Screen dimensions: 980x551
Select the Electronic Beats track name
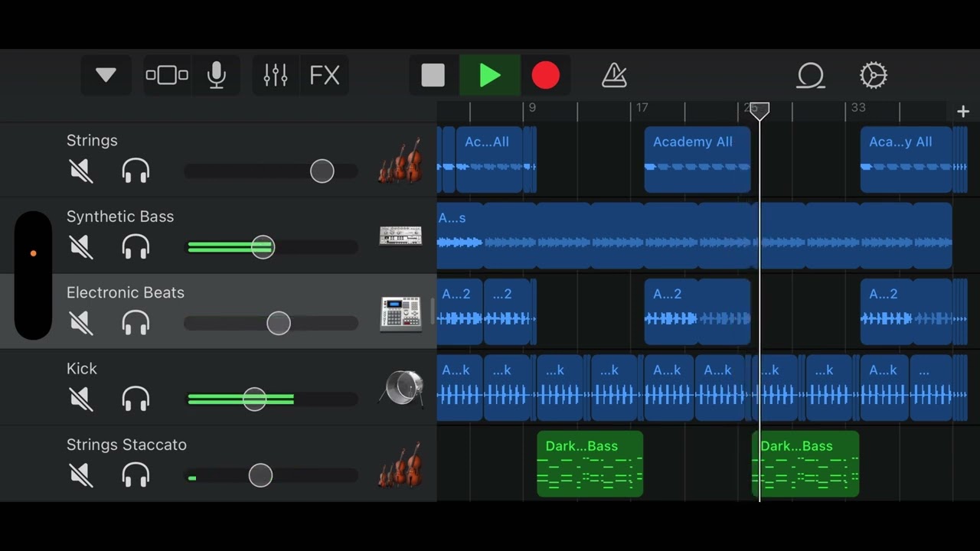pyautogui.click(x=126, y=292)
